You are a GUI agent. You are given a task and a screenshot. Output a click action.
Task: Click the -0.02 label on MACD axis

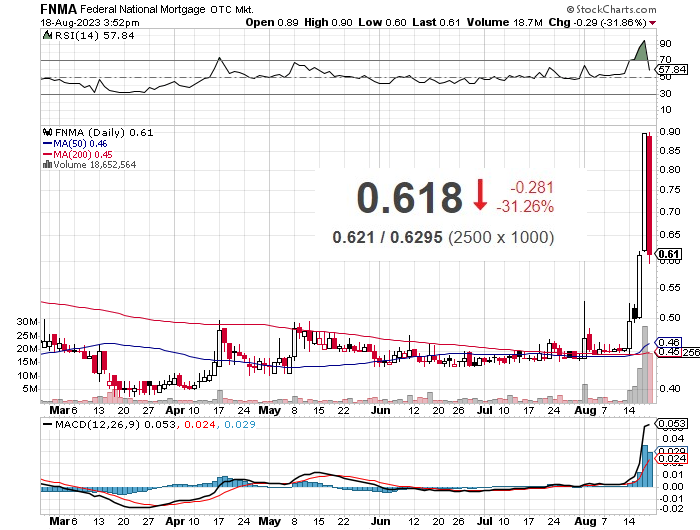pyautogui.click(x=671, y=509)
